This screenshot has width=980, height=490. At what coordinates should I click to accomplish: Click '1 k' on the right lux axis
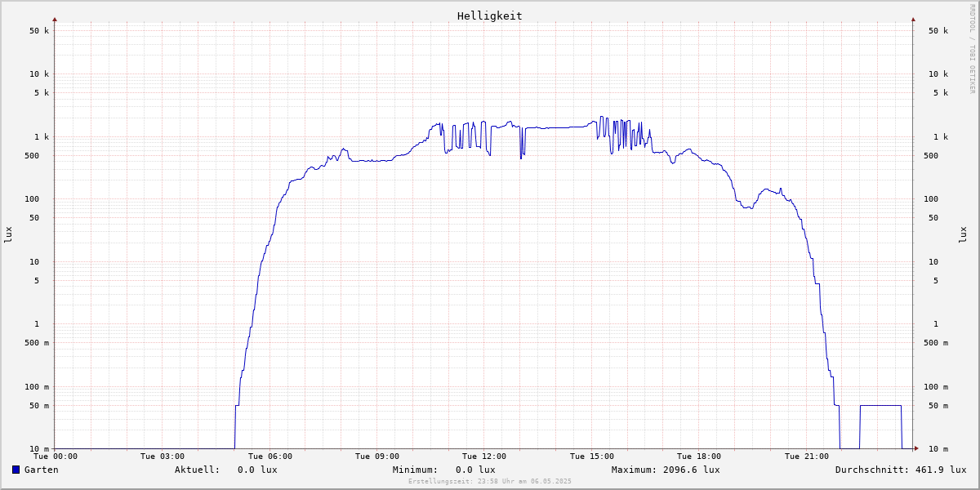[941, 136]
